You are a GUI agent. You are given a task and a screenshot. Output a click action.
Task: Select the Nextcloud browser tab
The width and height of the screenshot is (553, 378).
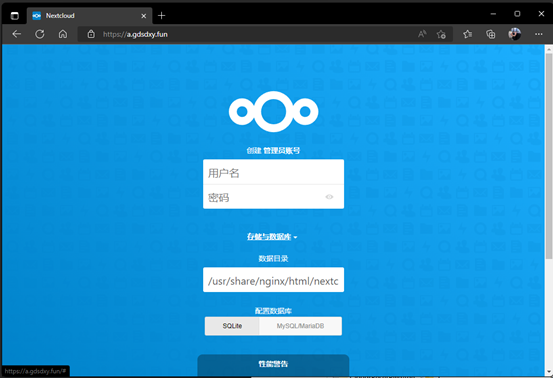click(x=89, y=16)
